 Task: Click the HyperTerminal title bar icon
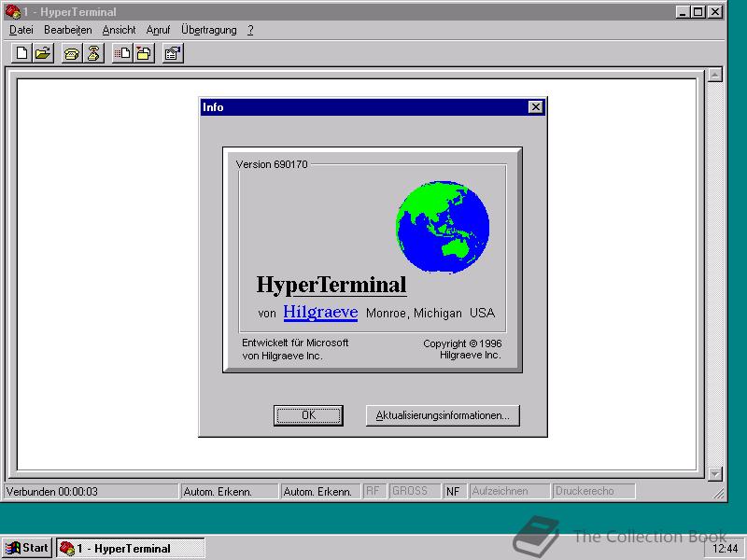13,11
